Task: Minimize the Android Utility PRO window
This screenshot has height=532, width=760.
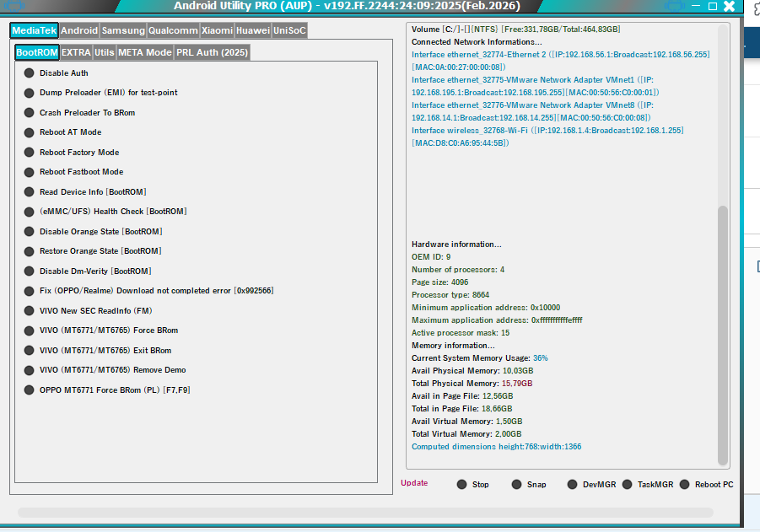Action: (x=696, y=6)
